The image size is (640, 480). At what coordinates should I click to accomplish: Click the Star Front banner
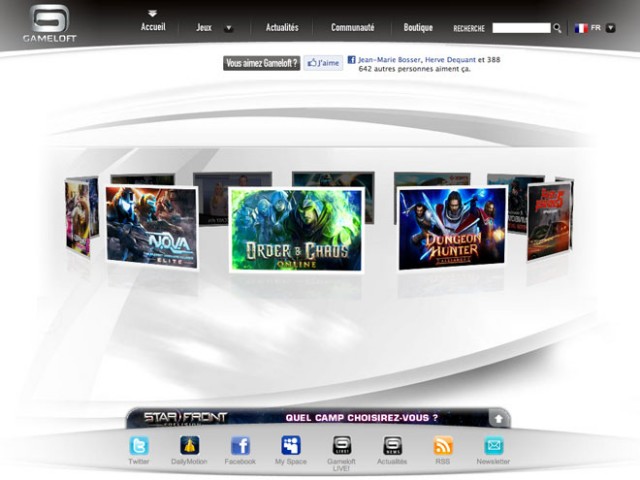point(318,418)
